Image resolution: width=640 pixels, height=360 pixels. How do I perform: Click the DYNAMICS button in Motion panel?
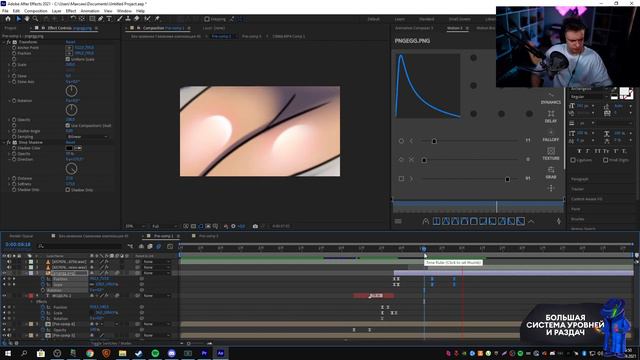(x=551, y=98)
